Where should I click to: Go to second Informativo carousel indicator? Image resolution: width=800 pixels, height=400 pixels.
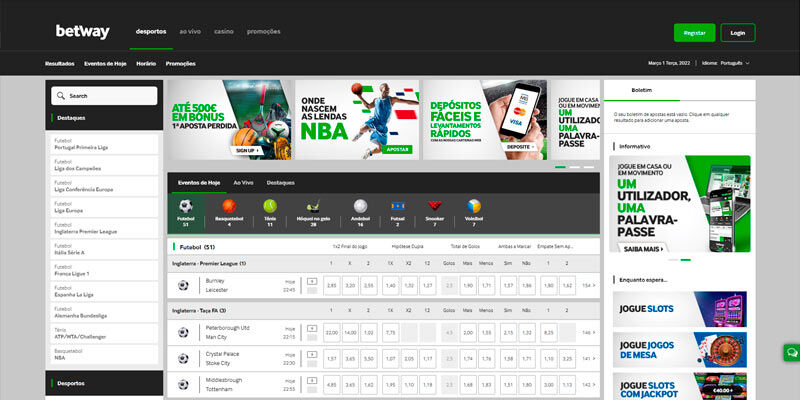(x=686, y=260)
